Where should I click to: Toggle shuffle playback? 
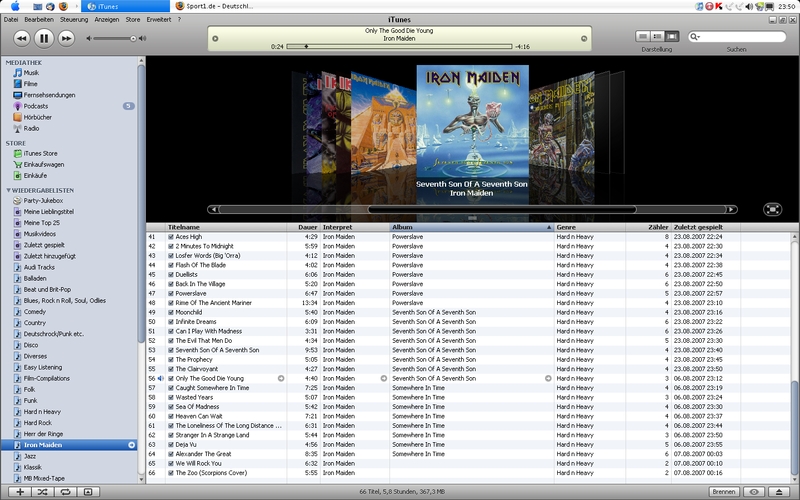tap(42, 492)
